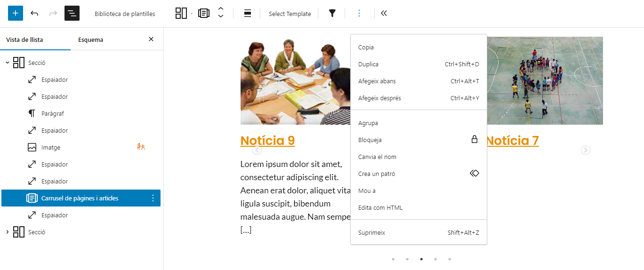The width and height of the screenshot is (644, 270).
Task: Toggle the document overview list view button
Action: [x=72, y=13]
